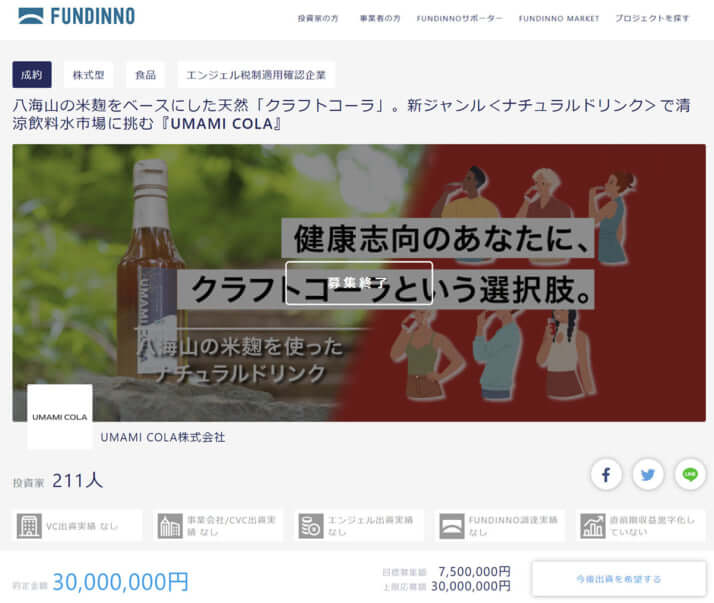Click the 食品 category tag

[x=146, y=75]
